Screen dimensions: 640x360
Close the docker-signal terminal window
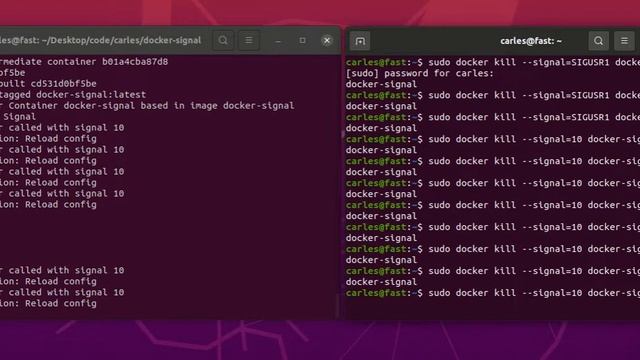327,40
